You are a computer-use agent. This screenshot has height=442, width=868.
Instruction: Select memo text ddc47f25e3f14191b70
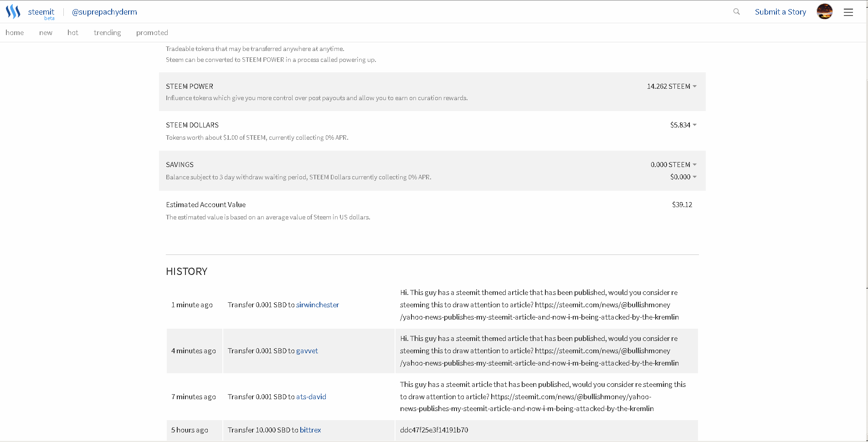(434, 430)
